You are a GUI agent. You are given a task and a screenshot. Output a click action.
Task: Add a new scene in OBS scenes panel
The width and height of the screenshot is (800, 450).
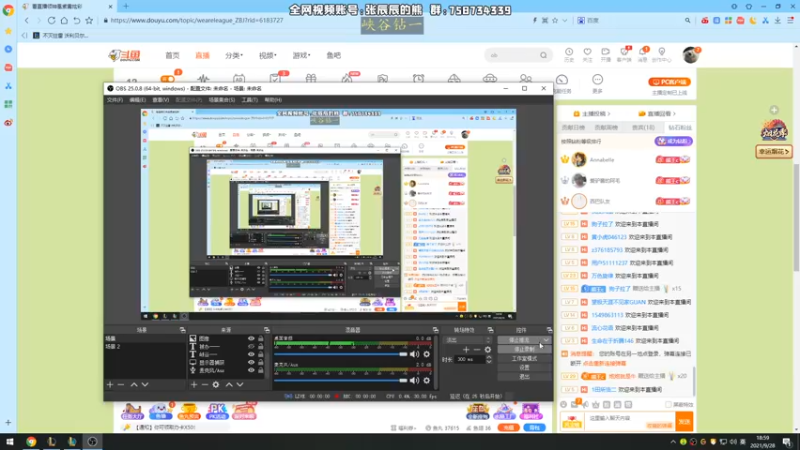point(110,385)
